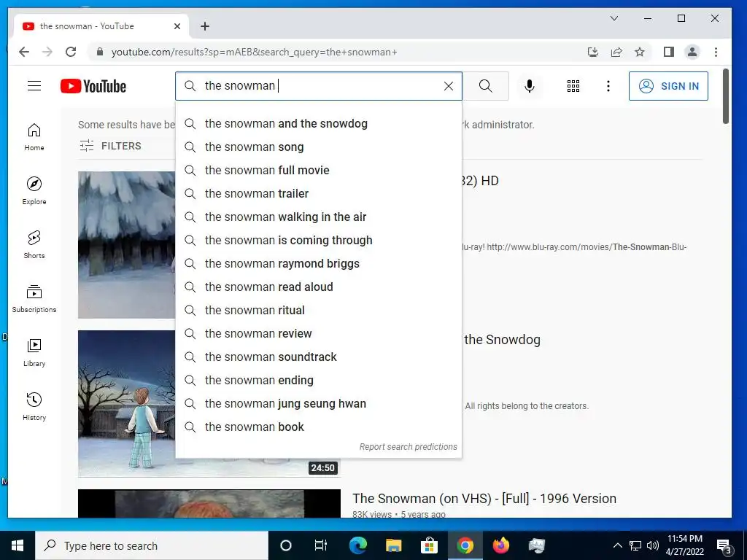Open Shorts in the sidebar
747x560 pixels.
click(34, 244)
